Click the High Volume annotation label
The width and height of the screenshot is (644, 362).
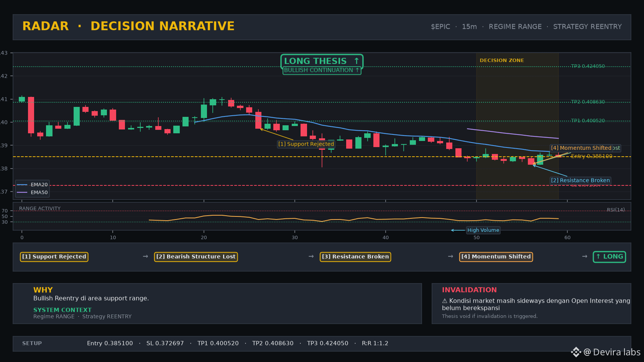pos(483,230)
